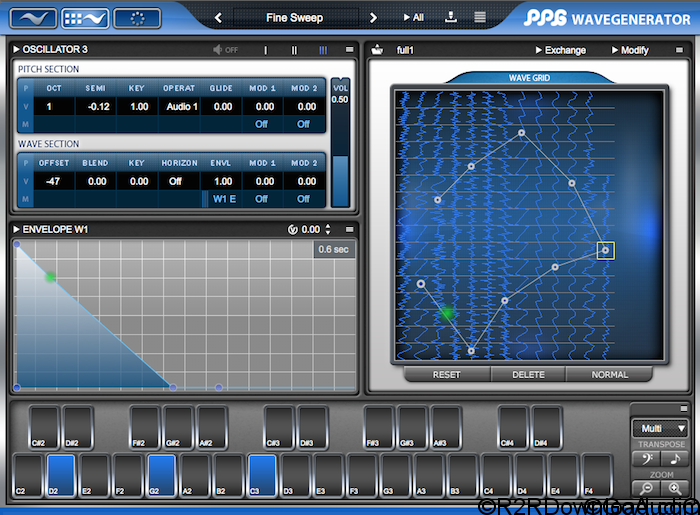Click the 0.6 sec envelope time label
This screenshot has height=515, width=700.
333,249
